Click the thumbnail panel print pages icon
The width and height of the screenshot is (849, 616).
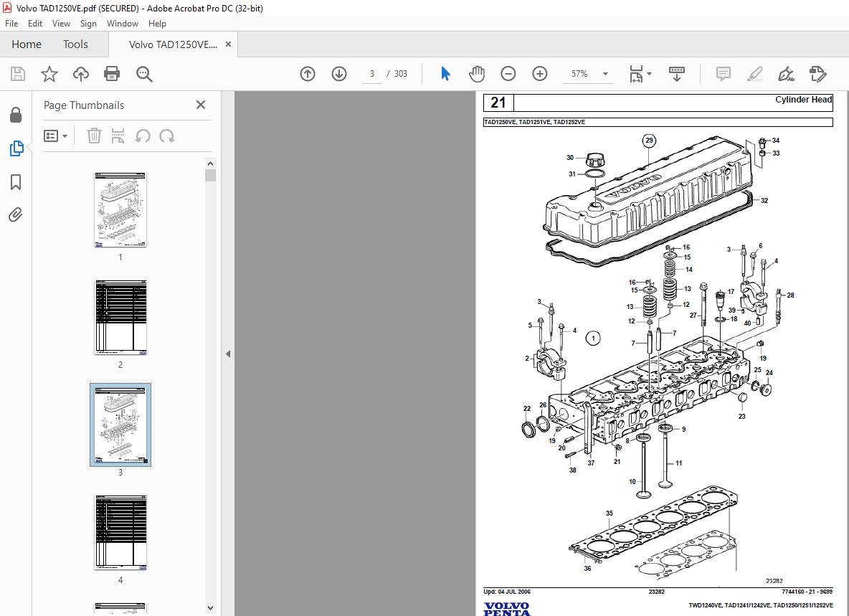118,136
